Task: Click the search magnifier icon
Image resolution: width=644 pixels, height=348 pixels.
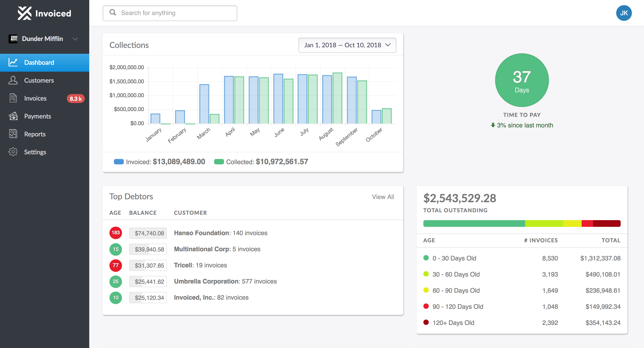Action: pyautogui.click(x=113, y=13)
